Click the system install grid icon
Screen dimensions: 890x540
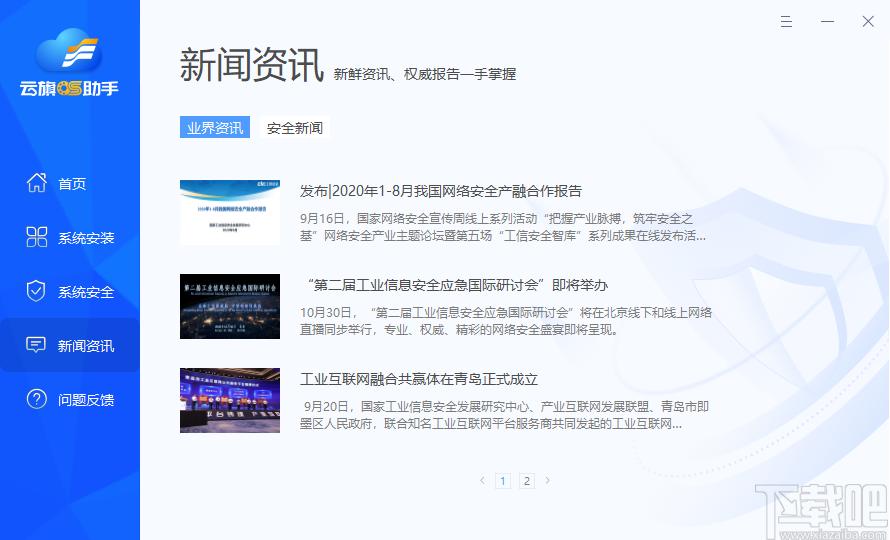pyautogui.click(x=36, y=237)
